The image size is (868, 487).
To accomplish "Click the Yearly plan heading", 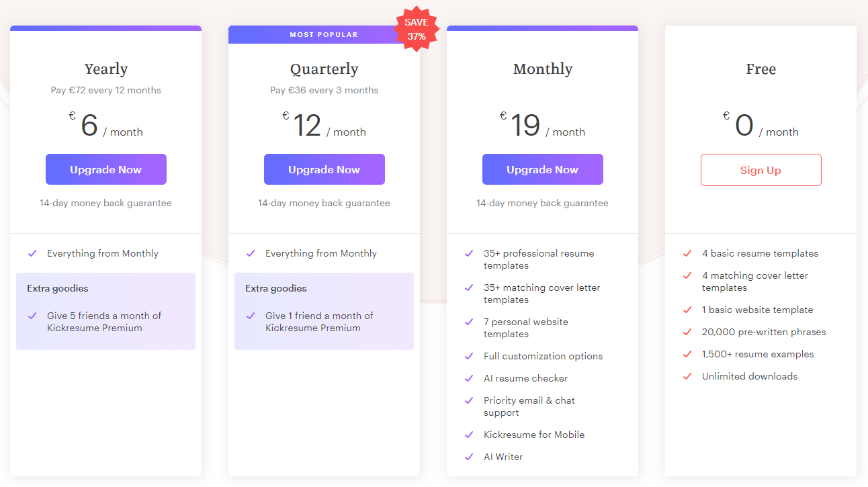I will pyautogui.click(x=105, y=69).
